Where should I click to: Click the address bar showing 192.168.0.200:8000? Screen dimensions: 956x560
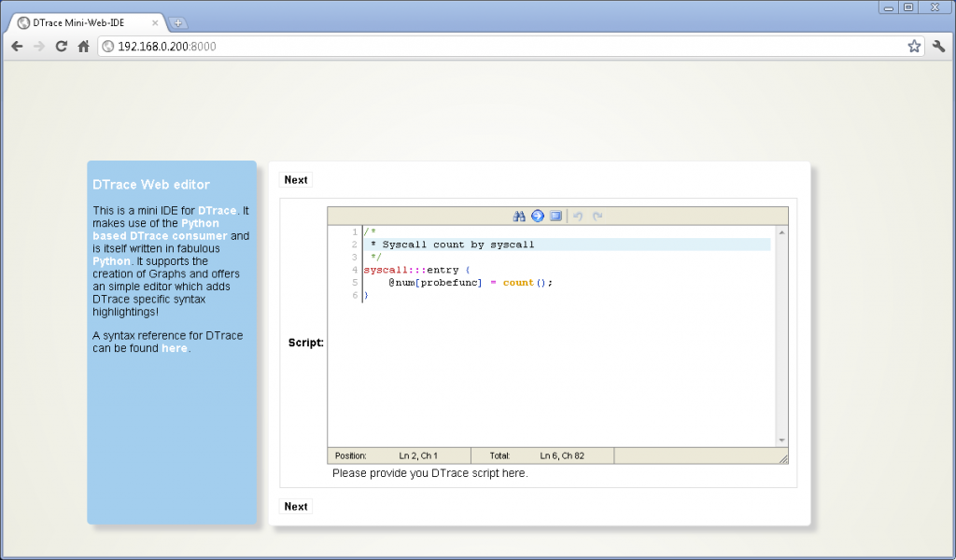coord(504,46)
